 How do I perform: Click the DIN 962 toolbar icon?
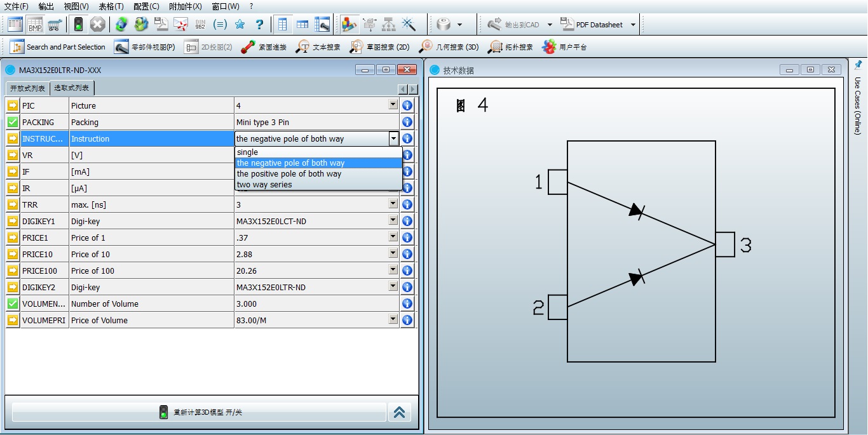coord(200,25)
